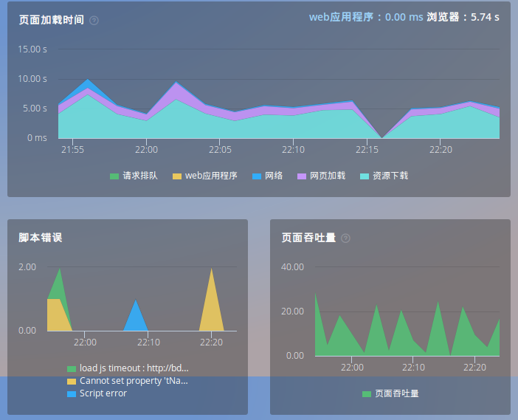Click blue Script error color swatch
The image size is (518, 420).
pyautogui.click(x=72, y=394)
